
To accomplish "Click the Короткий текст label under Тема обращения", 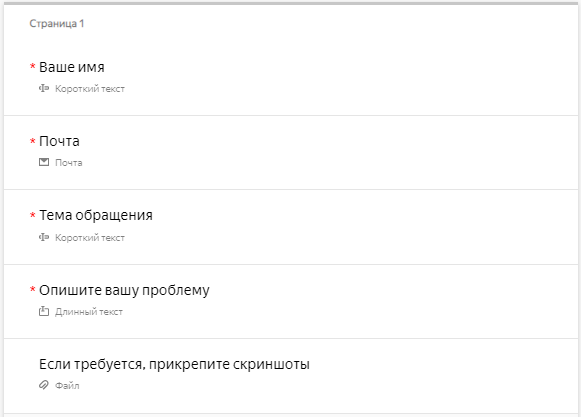I will (x=90, y=238).
